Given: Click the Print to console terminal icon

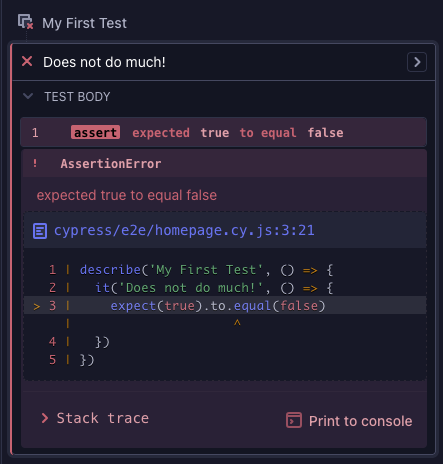Looking at the screenshot, I should [x=294, y=420].
